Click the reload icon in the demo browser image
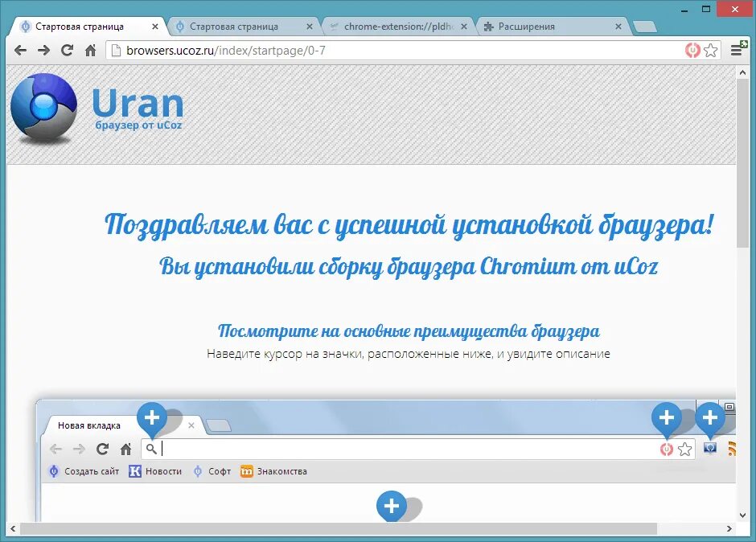 point(102,449)
